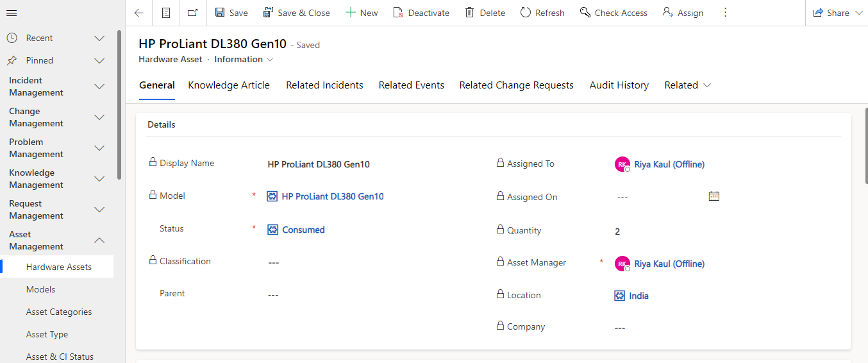Click the Parent lookup field
868x363 pixels.
pyautogui.click(x=273, y=294)
